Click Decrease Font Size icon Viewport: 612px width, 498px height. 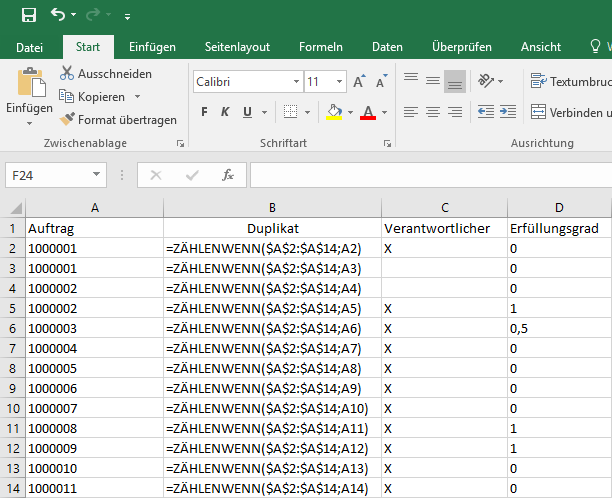click(x=381, y=81)
